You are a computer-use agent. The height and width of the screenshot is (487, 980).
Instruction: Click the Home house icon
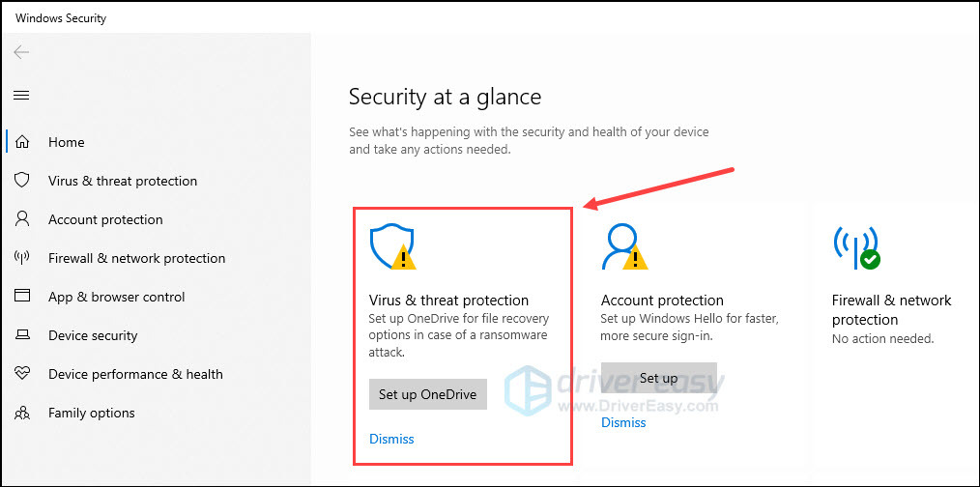tap(22, 142)
